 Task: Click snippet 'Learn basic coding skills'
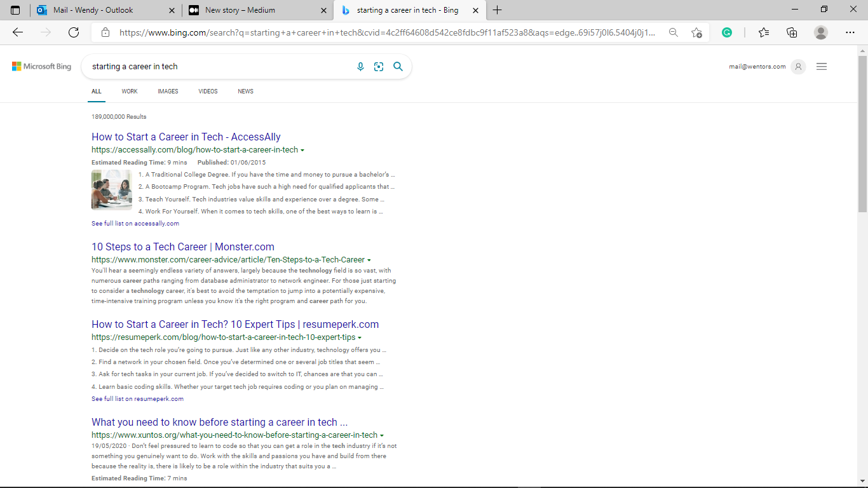pyautogui.click(x=239, y=386)
